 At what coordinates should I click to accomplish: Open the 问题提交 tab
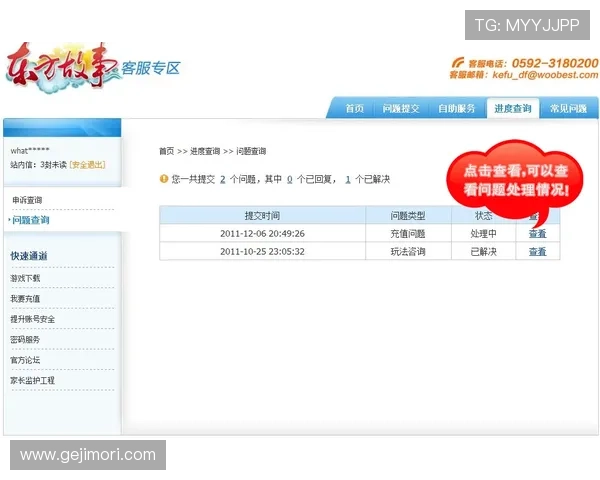(401, 108)
